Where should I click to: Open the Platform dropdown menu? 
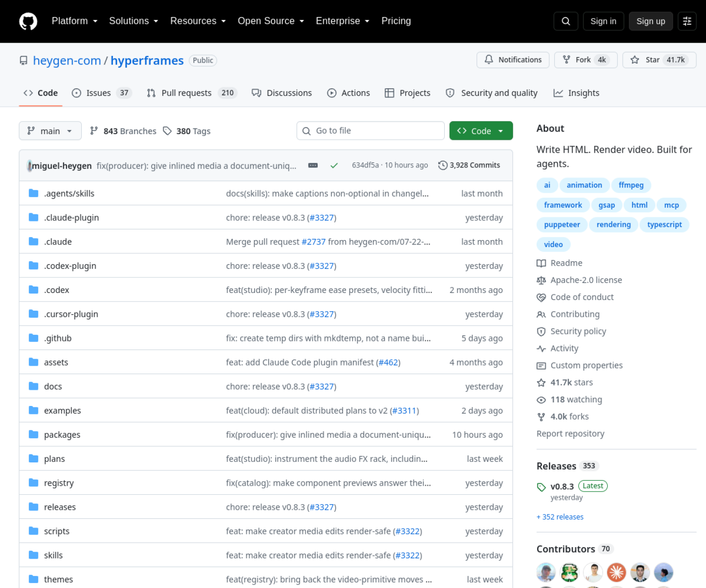74,21
